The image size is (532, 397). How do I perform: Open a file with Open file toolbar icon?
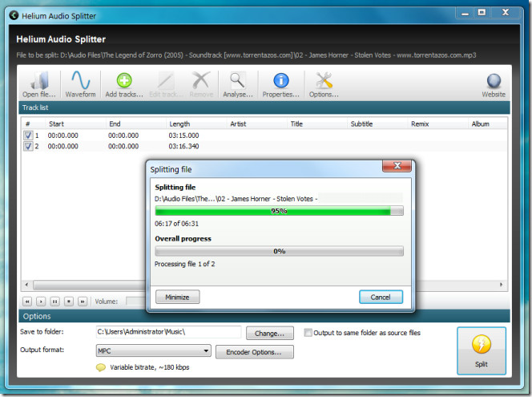(x=39, y=84)
